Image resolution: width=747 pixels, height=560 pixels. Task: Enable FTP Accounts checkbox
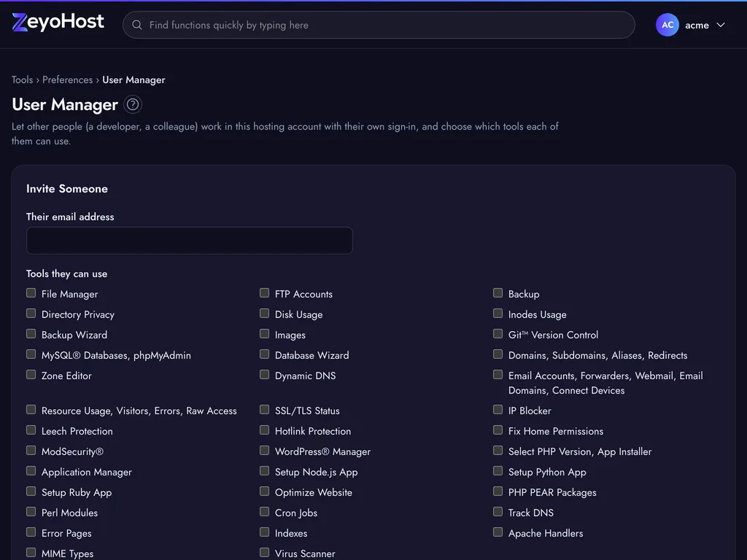264,293
